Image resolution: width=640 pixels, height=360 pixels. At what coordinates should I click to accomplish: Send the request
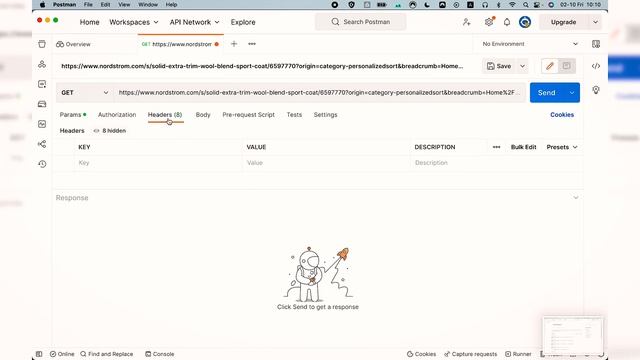[547, 93]
